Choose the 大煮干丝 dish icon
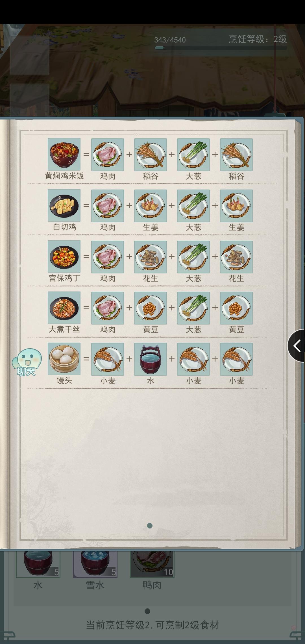305x644 pixels. pyautogui.click(x=64, y=308)
